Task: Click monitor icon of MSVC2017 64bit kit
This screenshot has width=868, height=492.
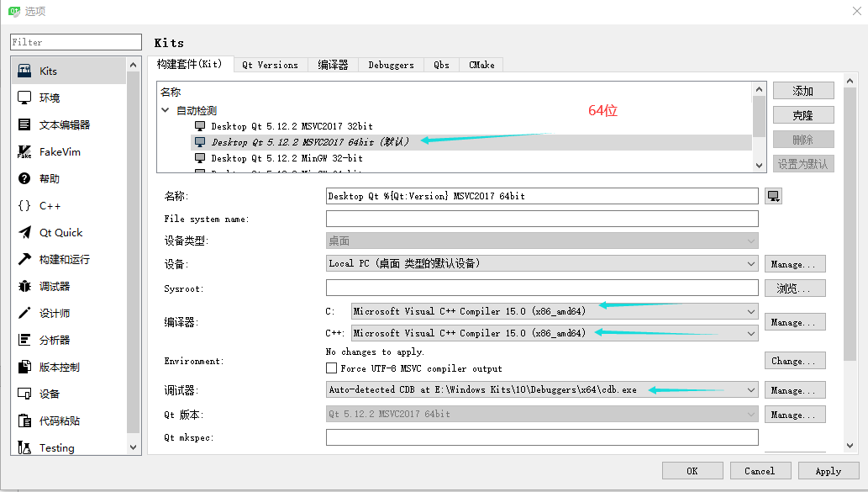Action: (x=200, y=142)
